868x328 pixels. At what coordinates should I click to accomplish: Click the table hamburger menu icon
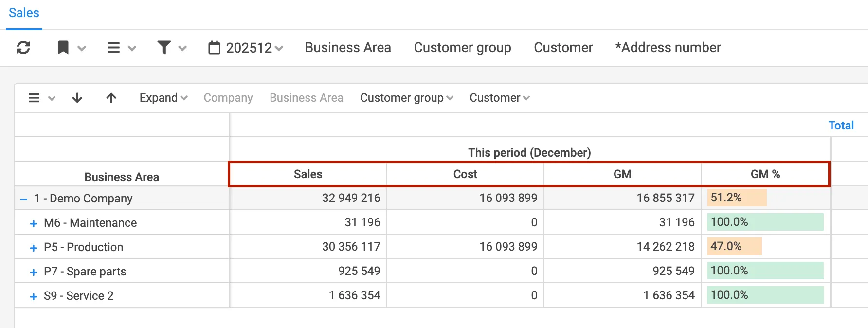(35, 98)
